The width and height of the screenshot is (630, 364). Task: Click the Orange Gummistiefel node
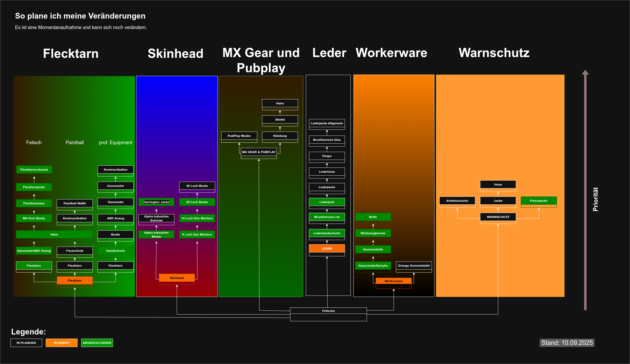click(x=414, y=266)
